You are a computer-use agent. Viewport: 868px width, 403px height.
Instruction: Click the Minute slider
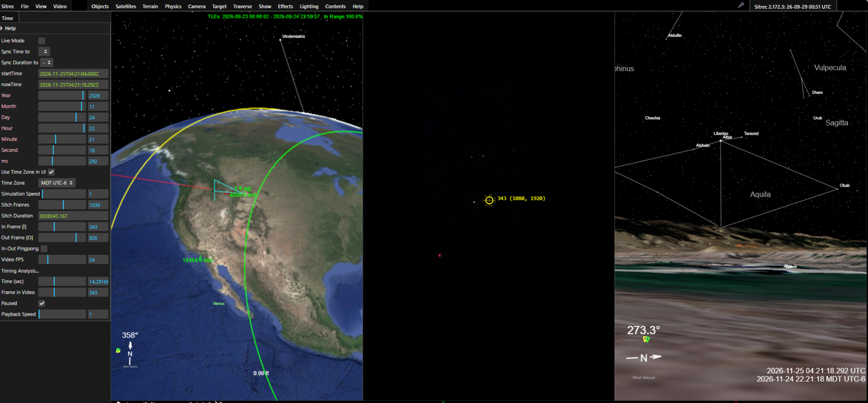62,139
